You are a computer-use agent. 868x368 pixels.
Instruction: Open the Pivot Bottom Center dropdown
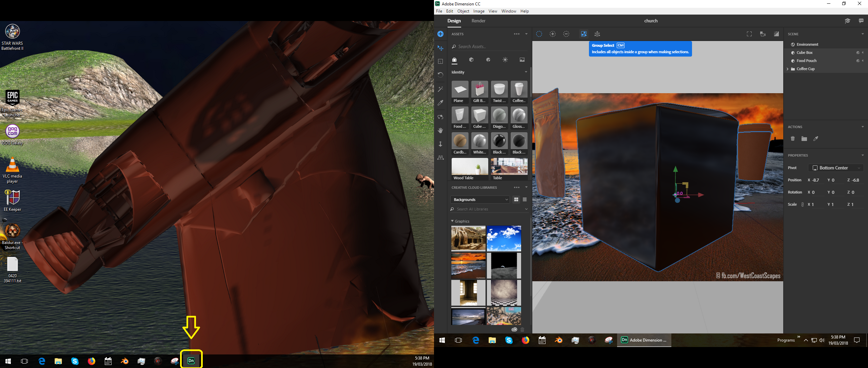[x=836, y=168]
